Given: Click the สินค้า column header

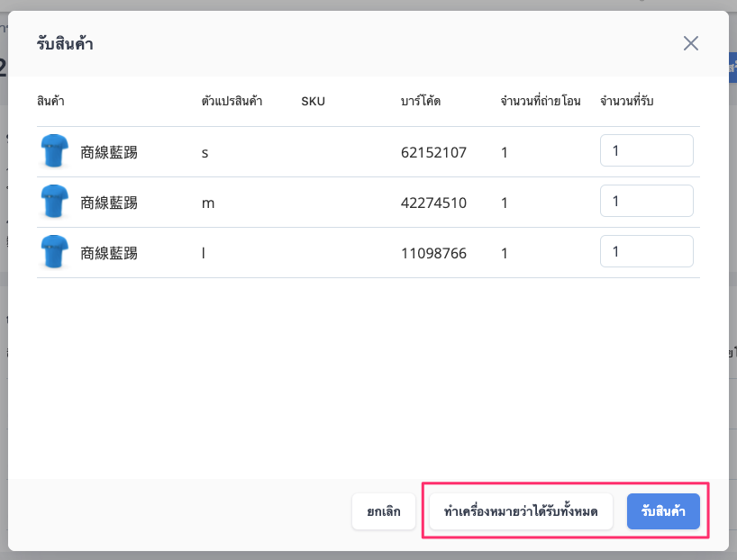Looking at the screenshot, I should point(50,101).
